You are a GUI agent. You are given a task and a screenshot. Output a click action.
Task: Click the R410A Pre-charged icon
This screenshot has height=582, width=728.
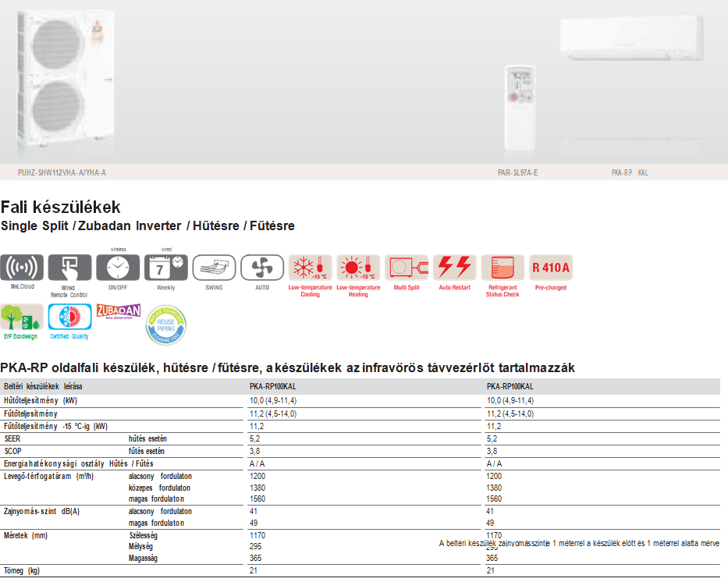551,268
